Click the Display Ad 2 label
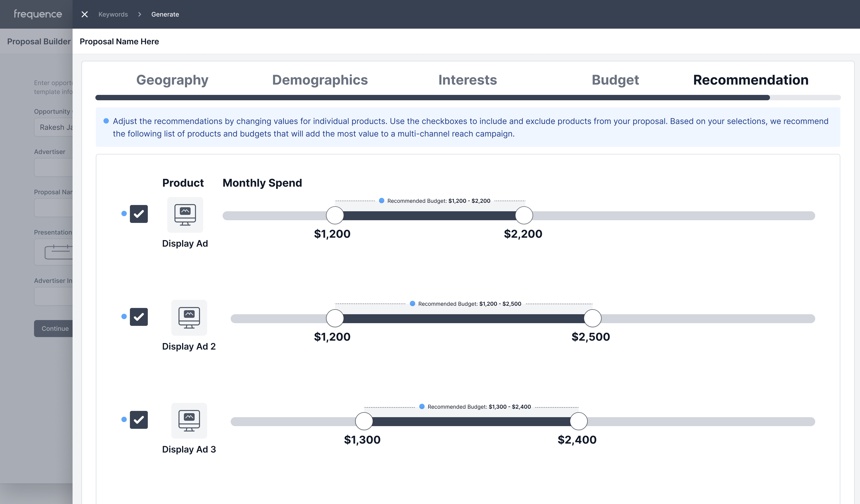 tap(189, 346)
